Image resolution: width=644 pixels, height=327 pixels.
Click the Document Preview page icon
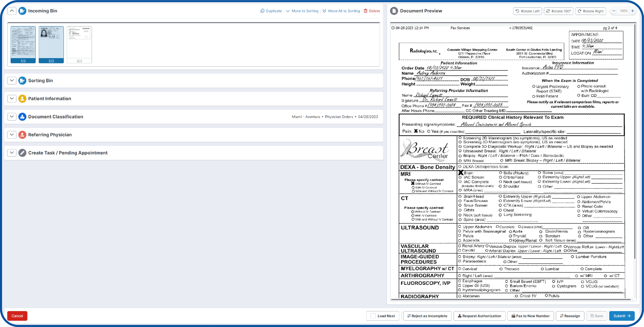pos(394,11)
